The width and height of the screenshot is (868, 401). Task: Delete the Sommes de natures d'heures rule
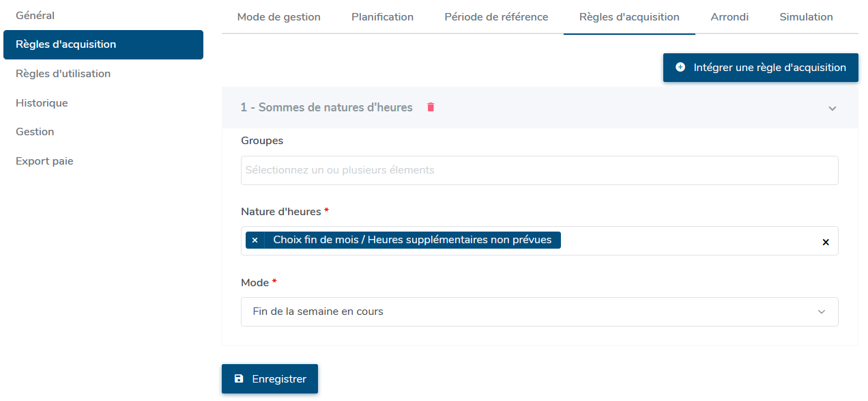click(x=431, y=107)
